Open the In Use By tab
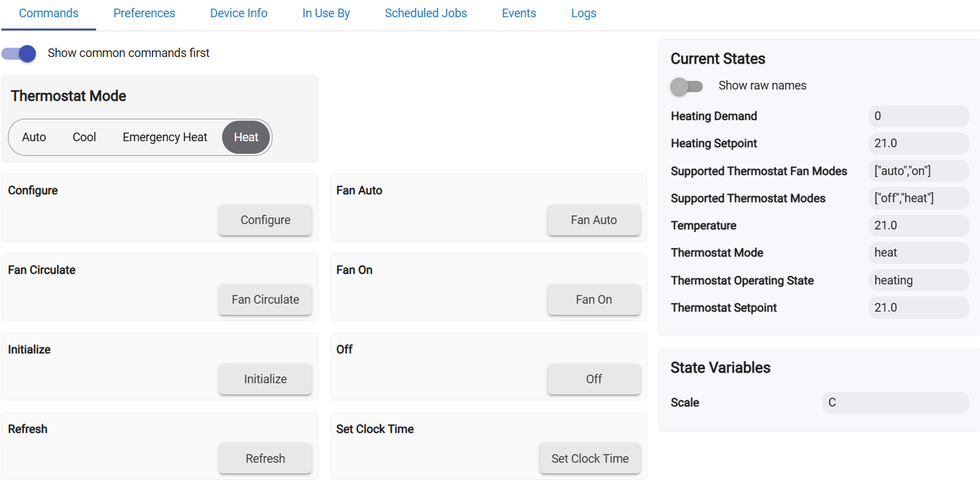 click(x=326, y=13)
